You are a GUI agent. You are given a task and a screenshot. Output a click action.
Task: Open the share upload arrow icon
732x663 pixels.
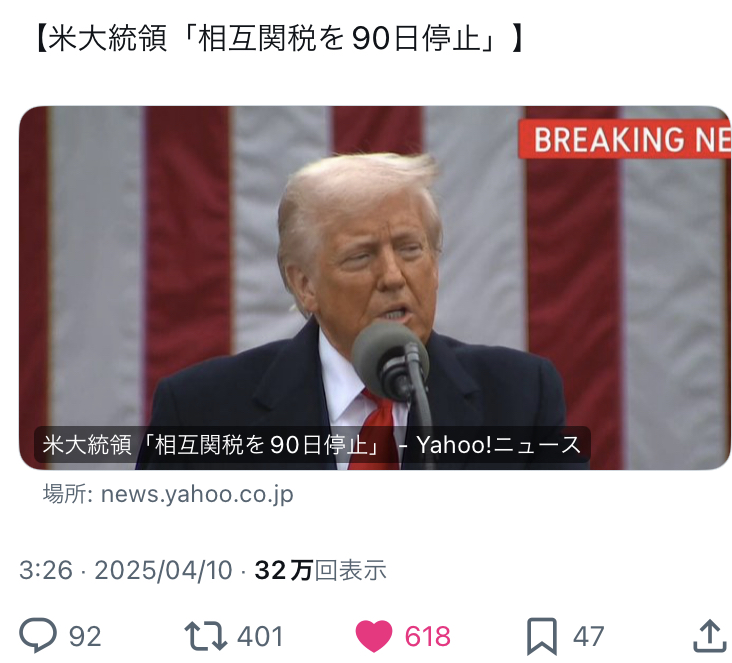pyautogui.click(x=710, y=635)
